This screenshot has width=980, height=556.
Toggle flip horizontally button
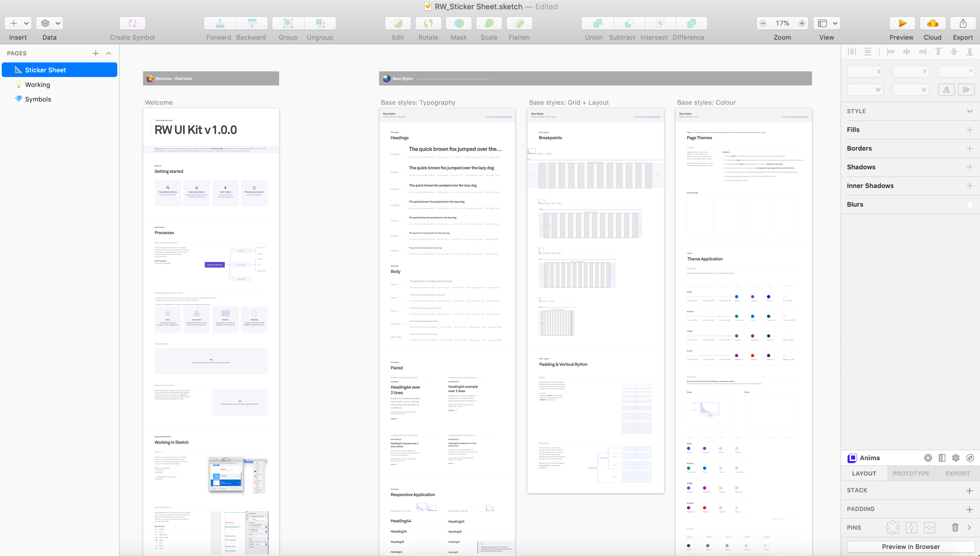pyautogui.click(x=946, y=90)
